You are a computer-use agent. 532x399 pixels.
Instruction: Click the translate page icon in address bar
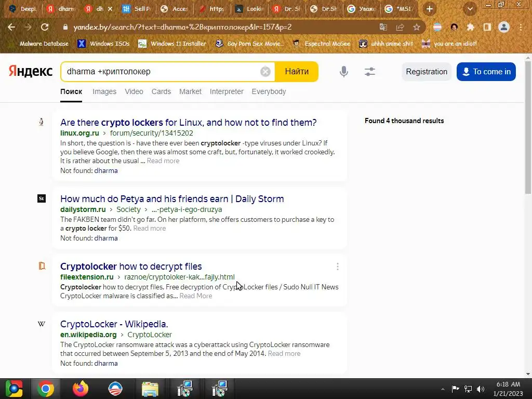tap(383, 27)
